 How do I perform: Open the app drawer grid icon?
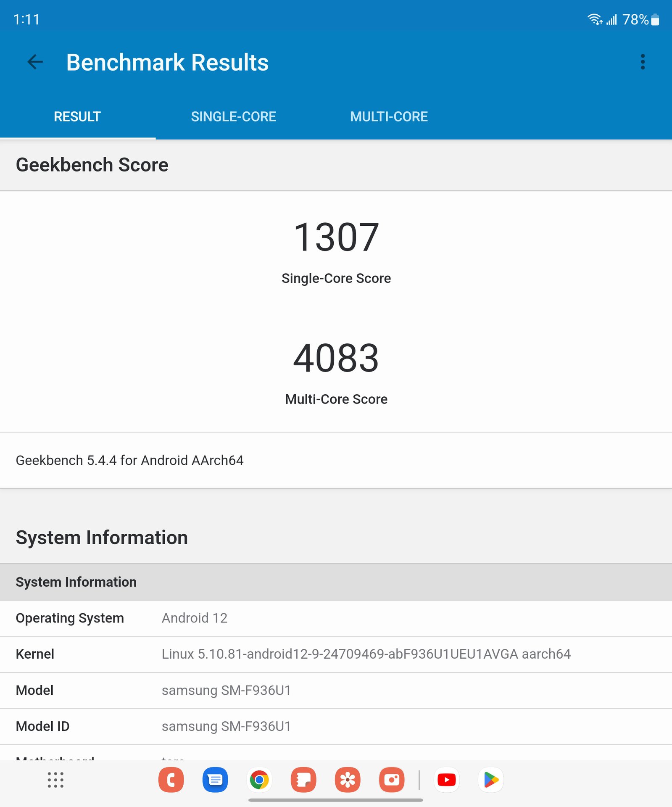pyautogui.click(x=55, y=780)
